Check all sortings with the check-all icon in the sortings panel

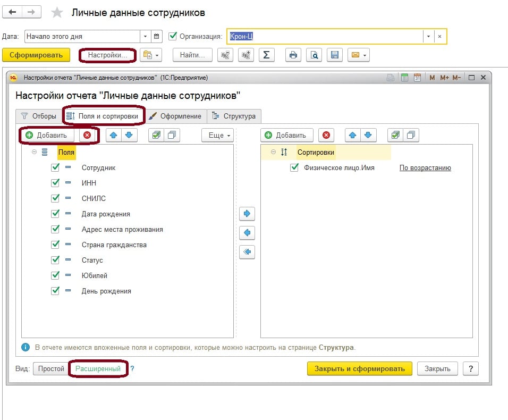point(395,135)
